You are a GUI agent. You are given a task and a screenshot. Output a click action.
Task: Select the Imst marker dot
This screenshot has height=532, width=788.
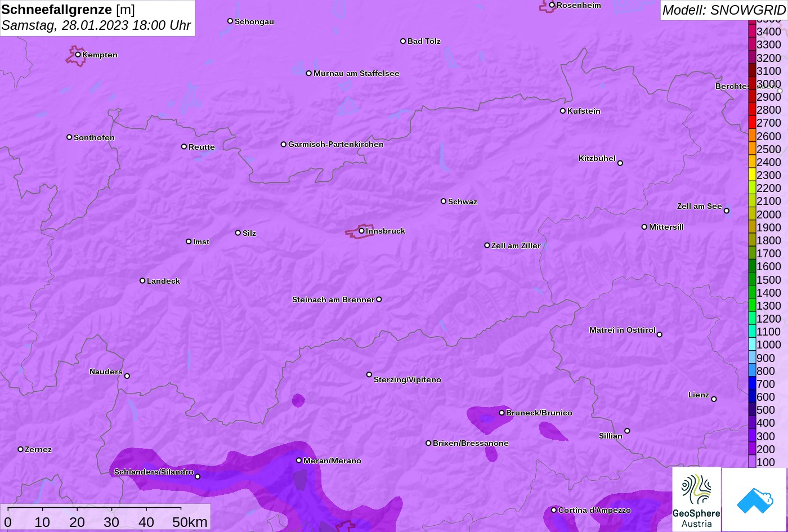(x=189, y=242)
